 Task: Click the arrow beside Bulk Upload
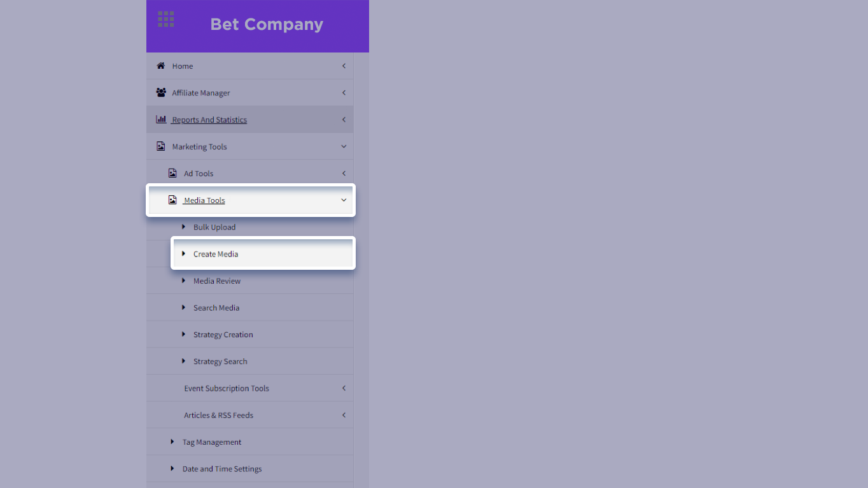point(184,227)
